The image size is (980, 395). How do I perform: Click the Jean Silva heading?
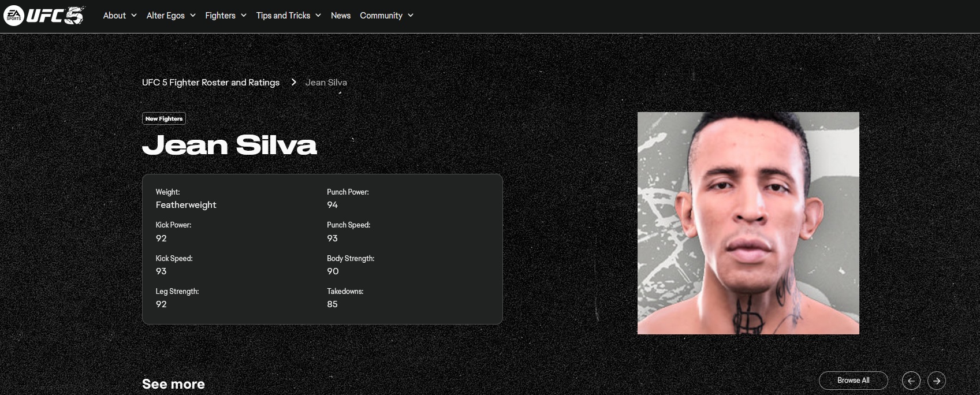230,145
